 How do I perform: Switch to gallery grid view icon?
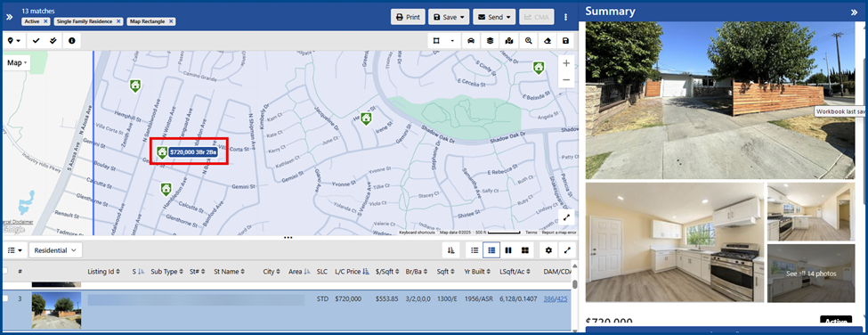(524, 250)
